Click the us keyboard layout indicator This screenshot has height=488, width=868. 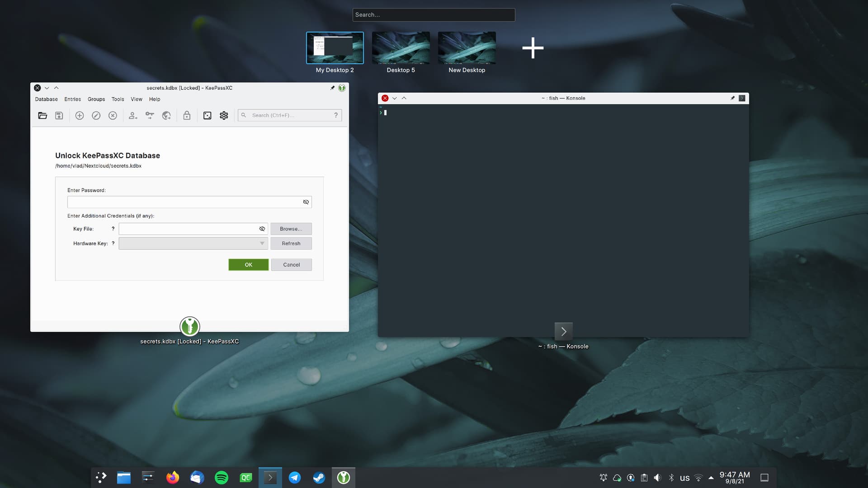click(x=685, y=478)
